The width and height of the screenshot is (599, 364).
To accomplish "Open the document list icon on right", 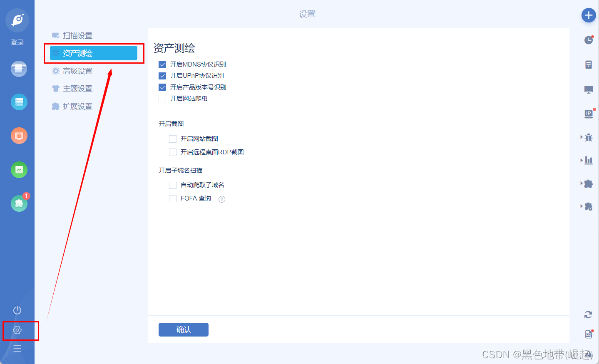I will tap(589, 64).
